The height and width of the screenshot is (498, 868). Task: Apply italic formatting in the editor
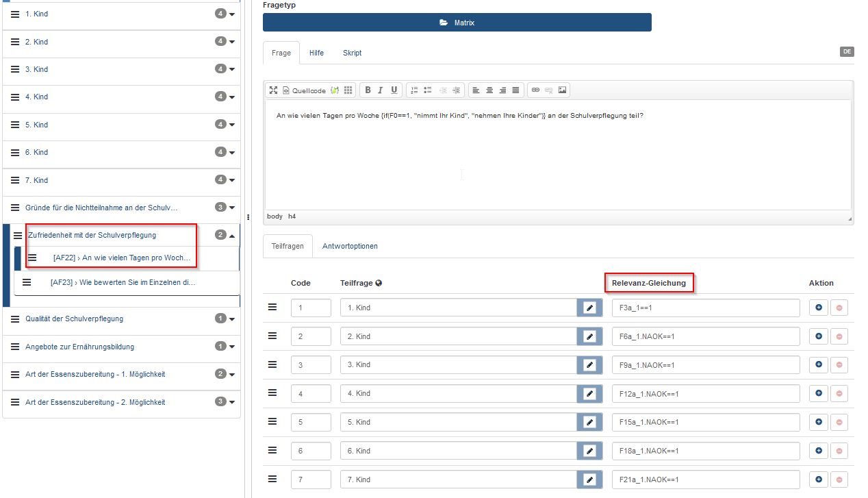point(381,90)
